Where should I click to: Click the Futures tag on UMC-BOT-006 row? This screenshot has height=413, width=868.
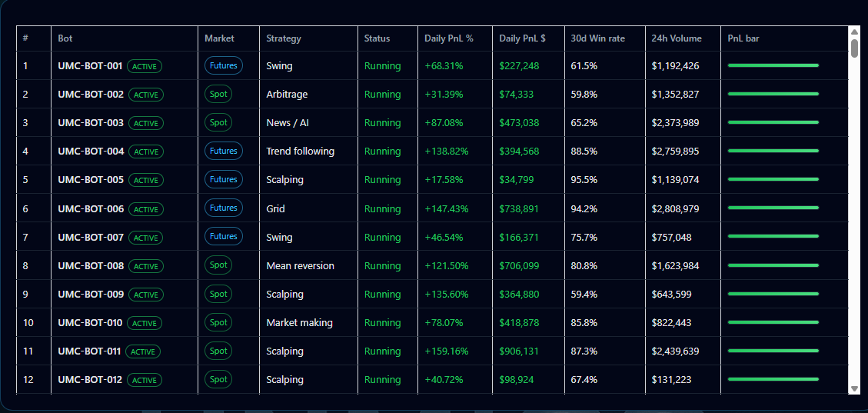click(224, 208)
